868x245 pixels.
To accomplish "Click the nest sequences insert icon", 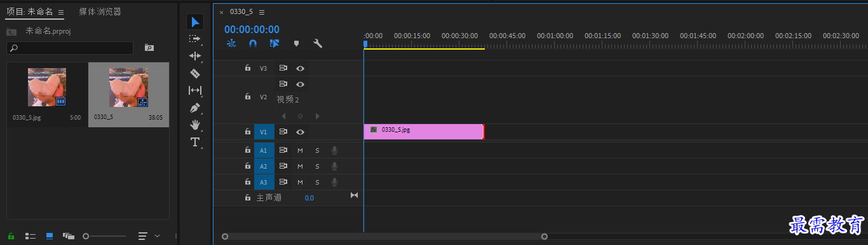I will [231, 43].
